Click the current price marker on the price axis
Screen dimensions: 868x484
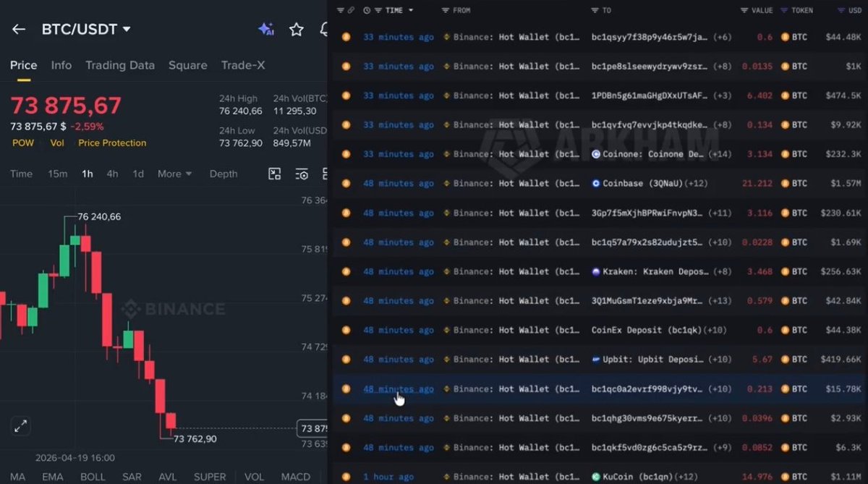click(313, 428)
